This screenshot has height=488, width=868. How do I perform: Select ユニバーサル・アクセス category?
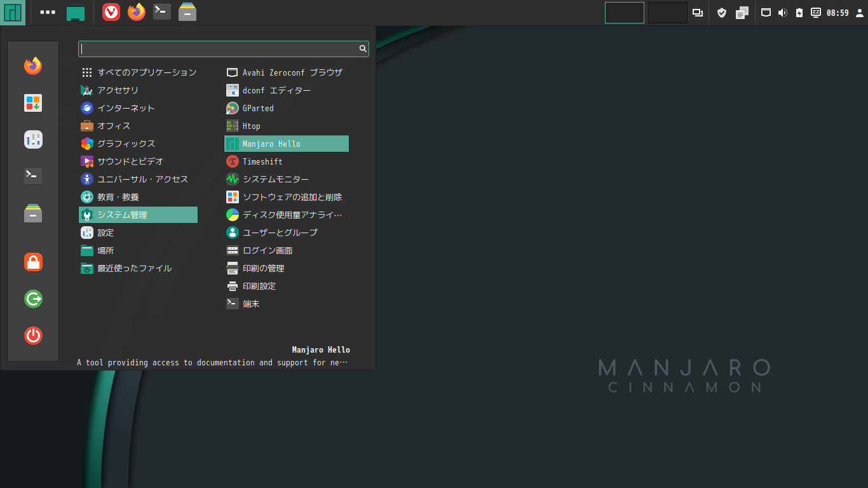(138, 179)
